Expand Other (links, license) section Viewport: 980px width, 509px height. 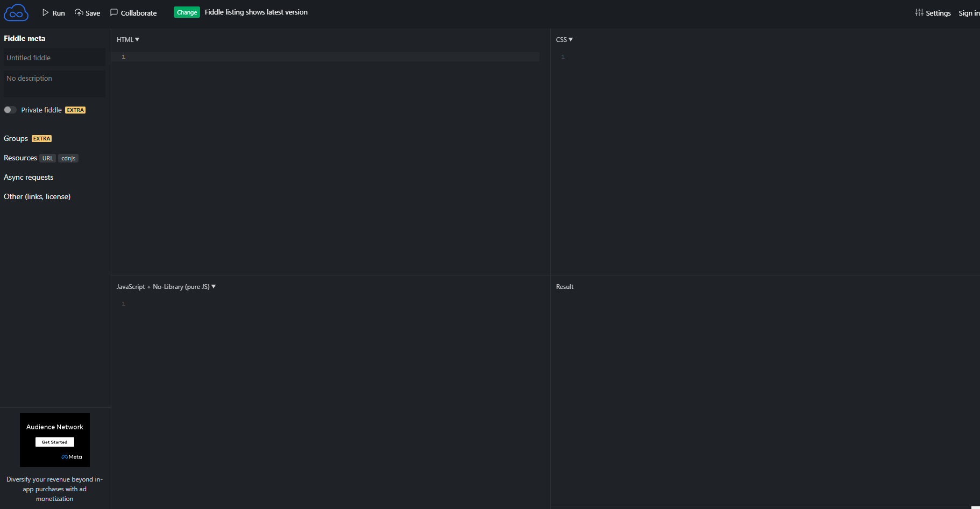(37, 196)
